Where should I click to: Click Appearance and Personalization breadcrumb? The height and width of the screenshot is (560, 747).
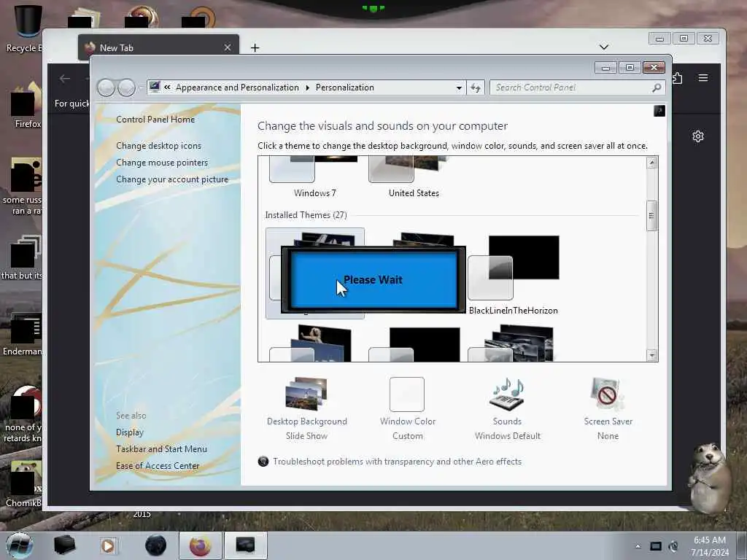[237, 87]
